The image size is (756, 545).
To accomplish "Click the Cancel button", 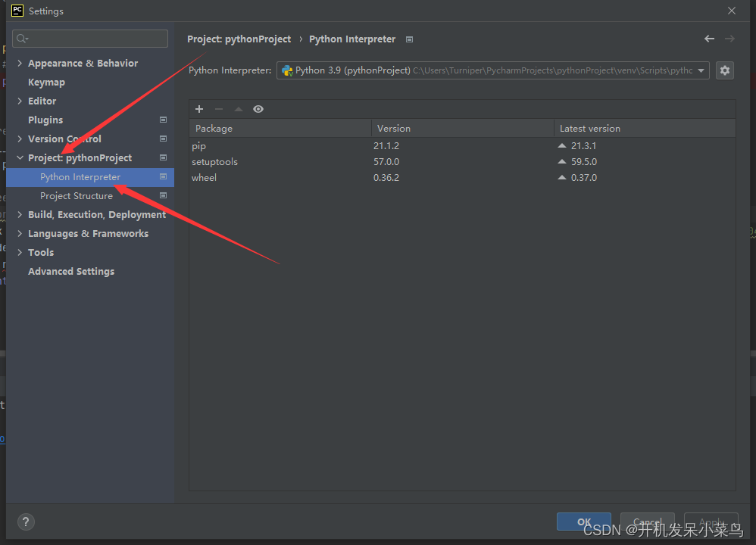I will 647,522.
